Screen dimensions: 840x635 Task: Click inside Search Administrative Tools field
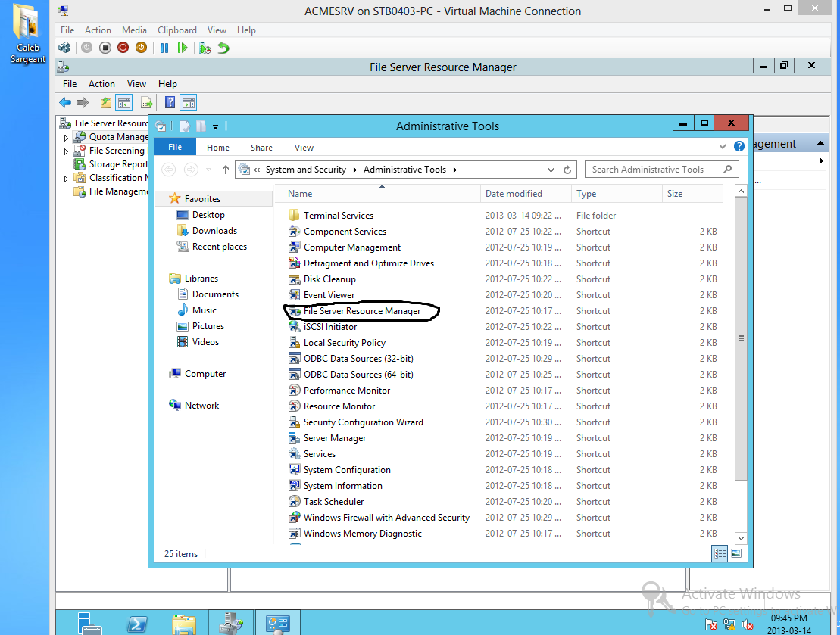point(661,170)
